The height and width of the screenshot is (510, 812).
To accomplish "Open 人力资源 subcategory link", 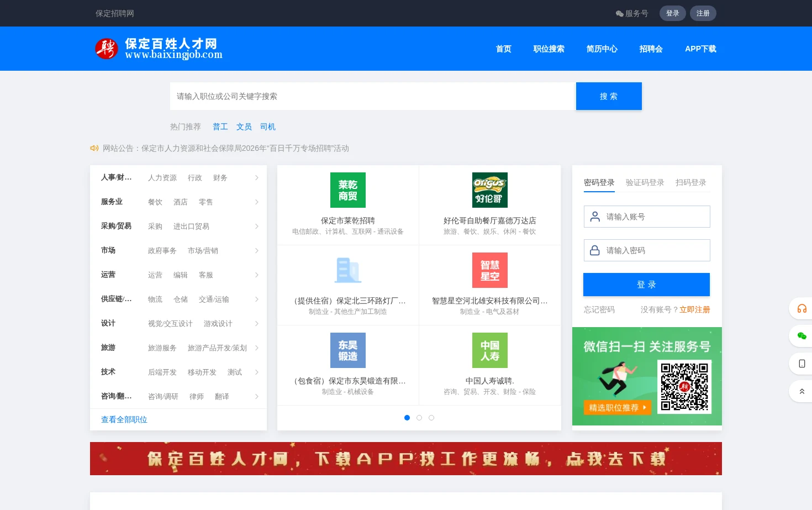I will [x=162, y=177].
